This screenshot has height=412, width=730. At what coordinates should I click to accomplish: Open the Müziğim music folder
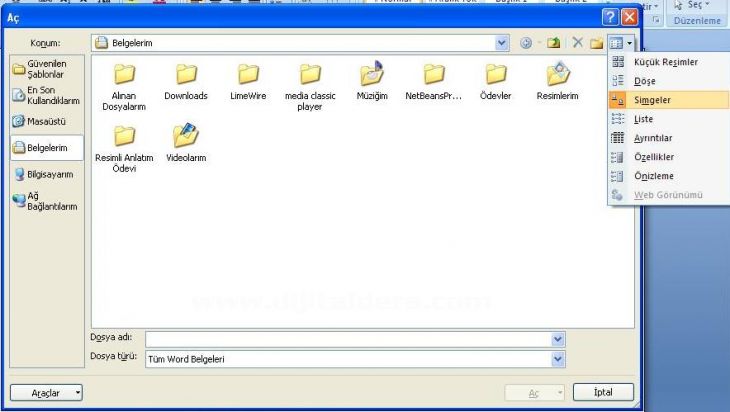coord(372,81)
